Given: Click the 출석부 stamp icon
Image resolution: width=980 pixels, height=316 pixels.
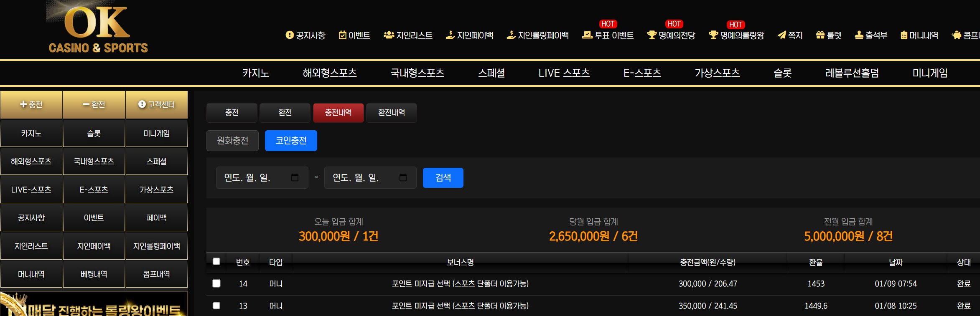Looking at the screenshot, I should tap(859, 35).
